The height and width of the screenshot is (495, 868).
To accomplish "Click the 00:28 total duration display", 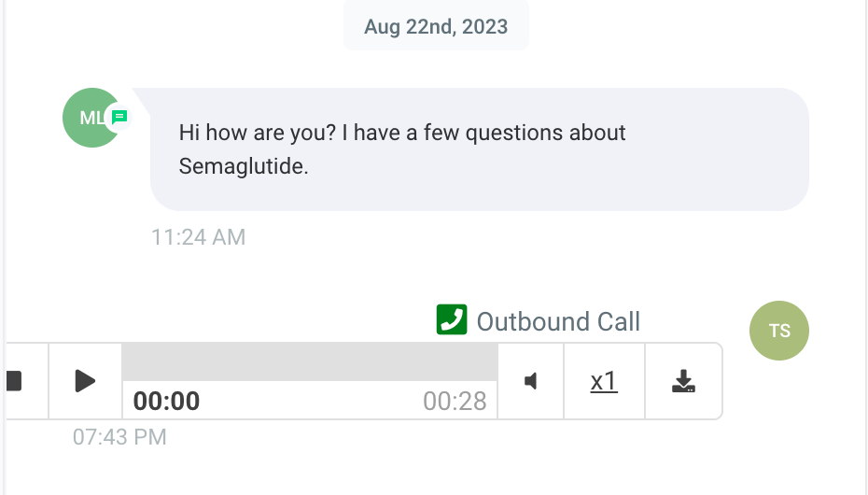I will (x=455, y=401).
